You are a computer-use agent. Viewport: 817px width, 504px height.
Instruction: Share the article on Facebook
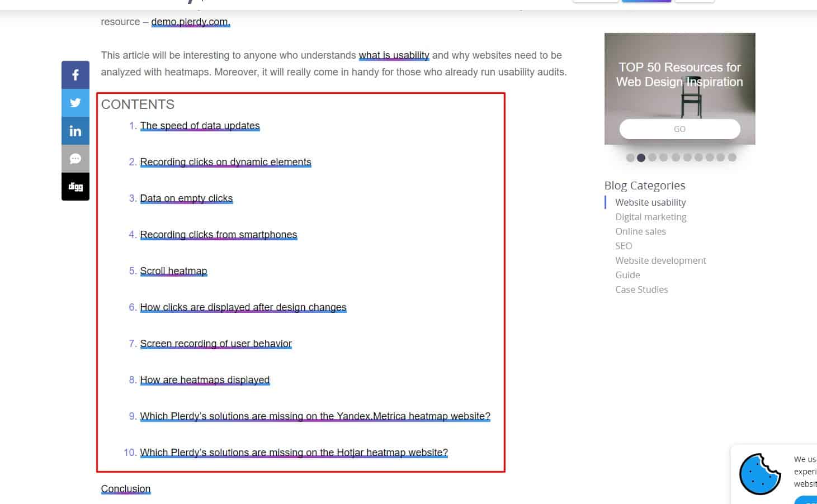(x=75, y=74)
